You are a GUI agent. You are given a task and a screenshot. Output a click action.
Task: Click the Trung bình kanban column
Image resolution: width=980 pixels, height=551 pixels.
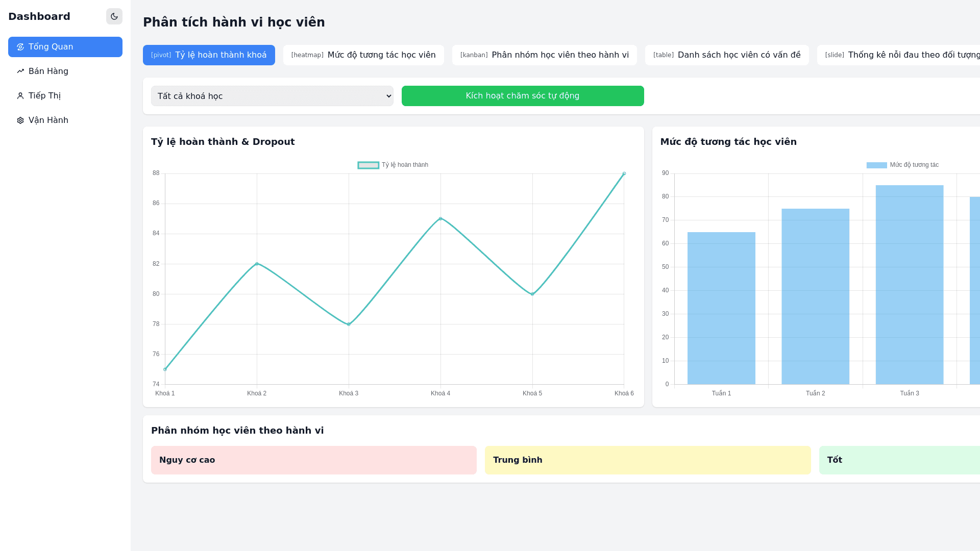647,460
